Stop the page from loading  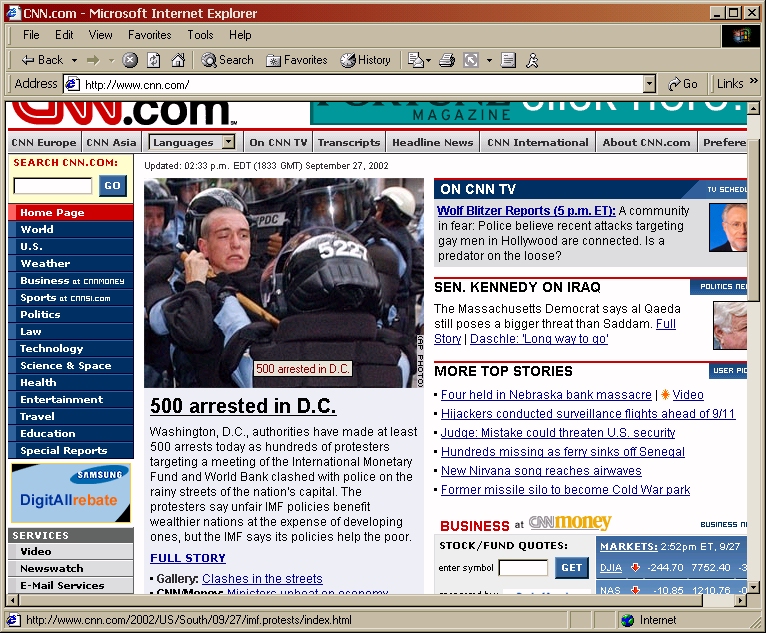[130, 60]
